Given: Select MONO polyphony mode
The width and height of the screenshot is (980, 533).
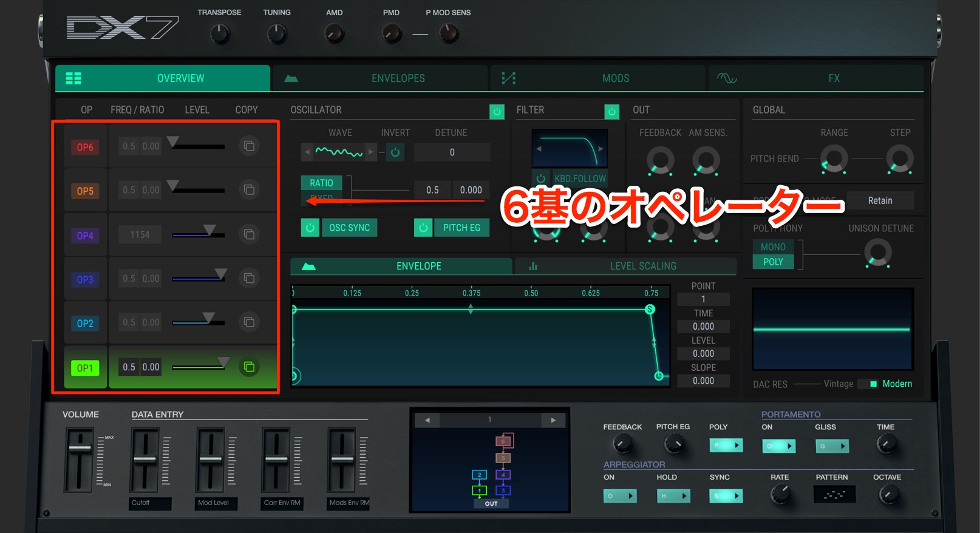Looking at the screenshot, I should pyautogui.click(x=773, y=247).
